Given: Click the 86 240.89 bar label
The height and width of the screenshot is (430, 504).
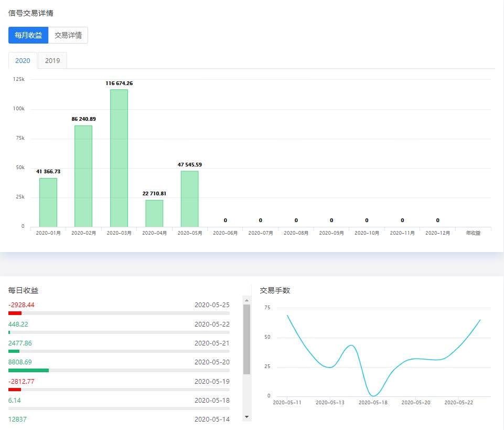Looking at the screenshot, I should [x=83, y=119].
